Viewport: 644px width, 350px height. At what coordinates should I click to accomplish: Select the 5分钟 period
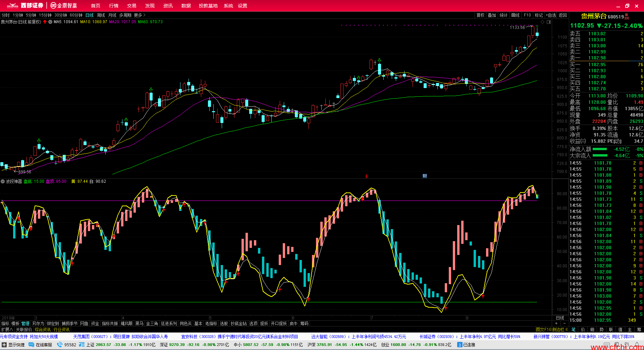(x=31, y=15)
